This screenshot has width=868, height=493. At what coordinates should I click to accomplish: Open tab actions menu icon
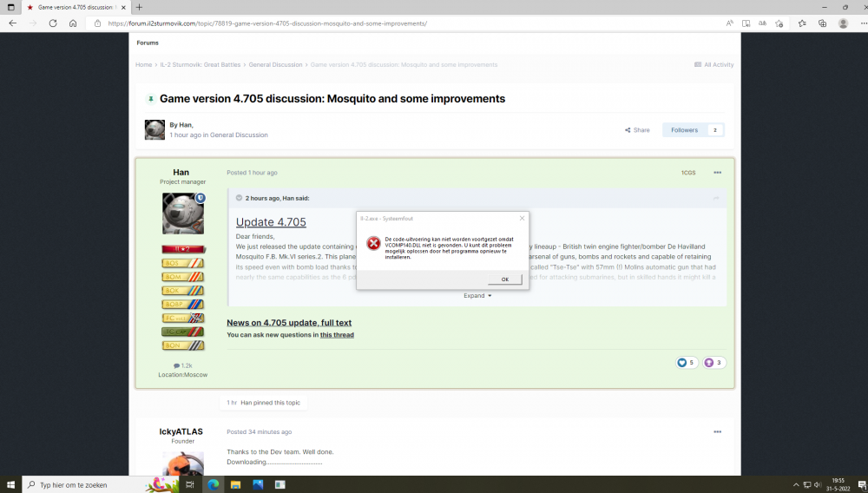10,7
